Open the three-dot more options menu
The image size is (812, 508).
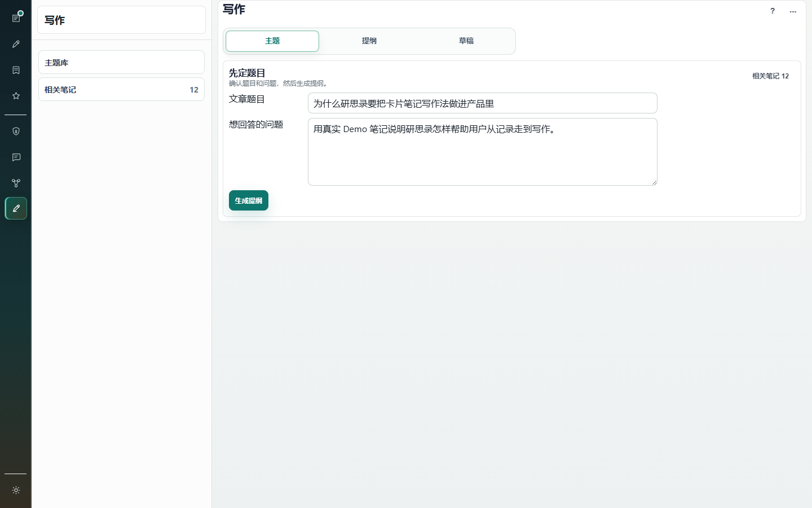point(793,11)
